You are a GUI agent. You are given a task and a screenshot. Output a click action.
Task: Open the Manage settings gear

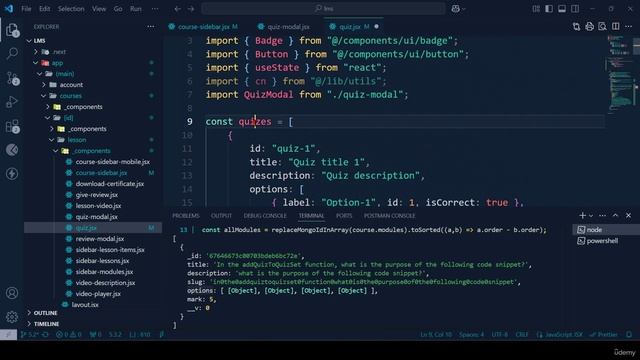pos(12,316)
